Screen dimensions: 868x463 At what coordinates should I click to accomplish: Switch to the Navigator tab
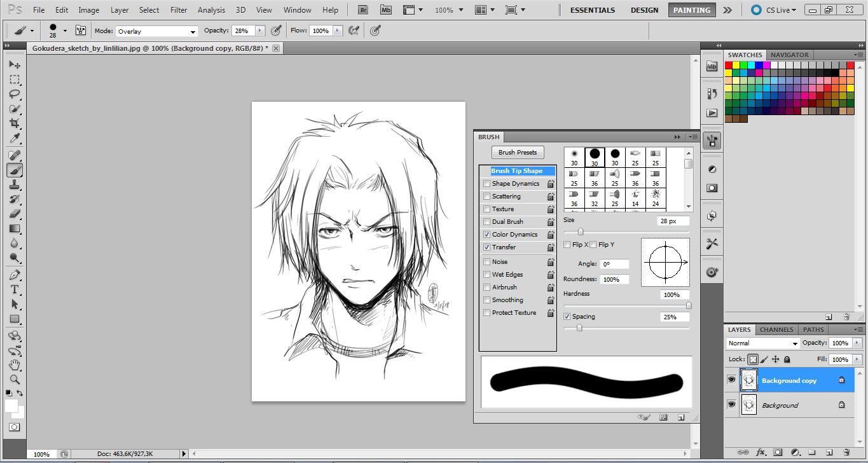pyautogui.click(x=790, y=55)
